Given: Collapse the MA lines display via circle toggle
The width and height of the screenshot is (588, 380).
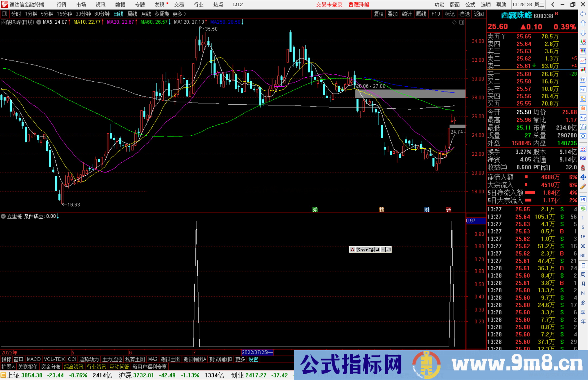Looking at the screenshot, I should point(39,22).
